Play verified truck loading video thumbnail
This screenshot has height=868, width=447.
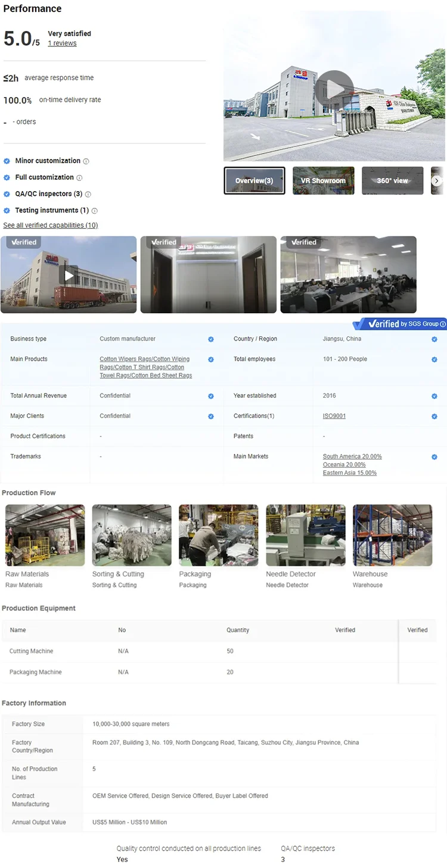click(69, 275)
